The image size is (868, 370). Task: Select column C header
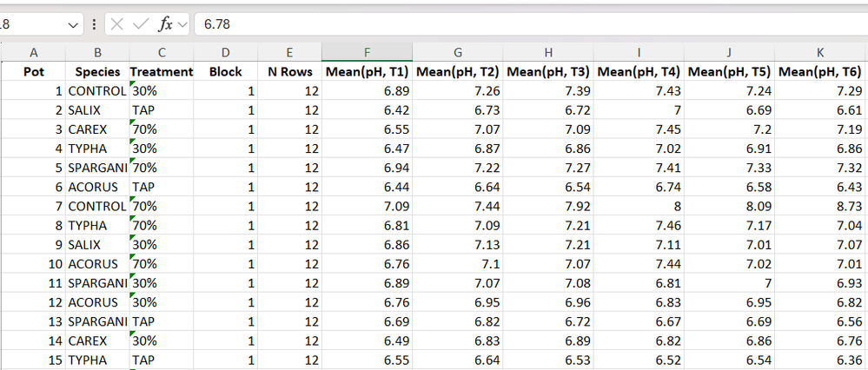(x=162, y=52)
